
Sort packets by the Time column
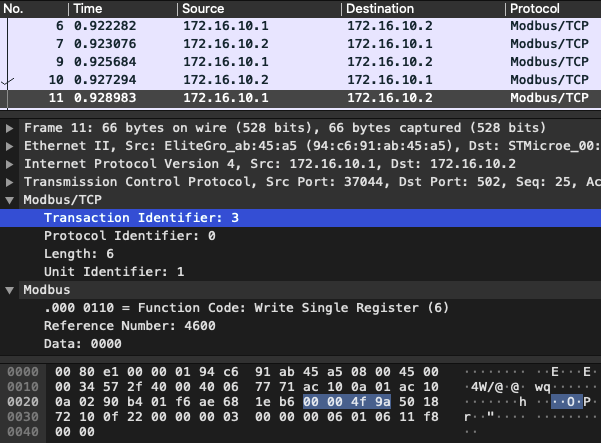coord(123,8)
